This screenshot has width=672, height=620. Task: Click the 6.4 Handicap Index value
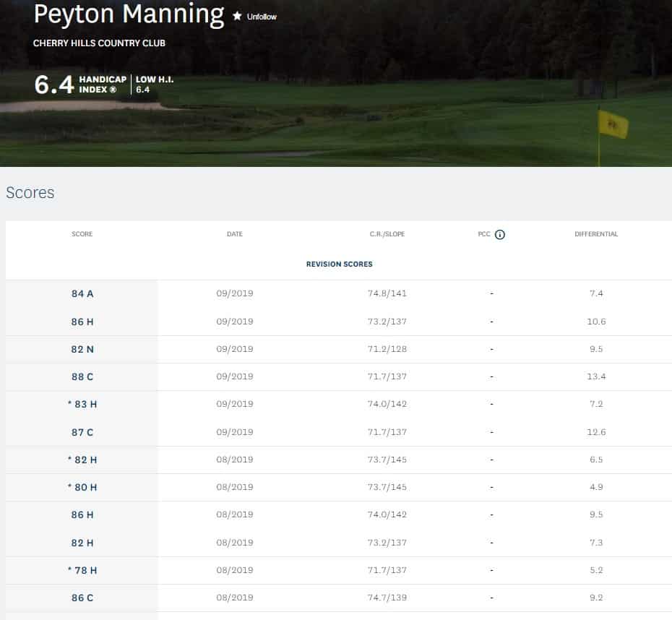(54, 85)
